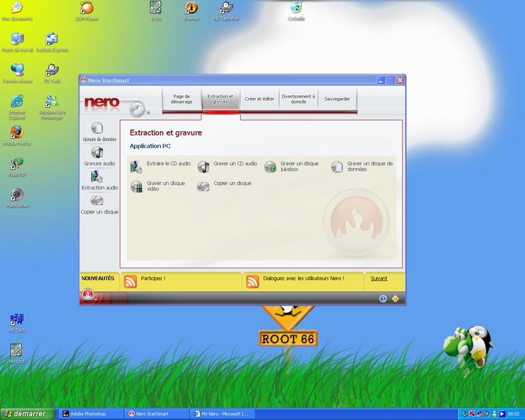Image resolution: width=525 pixels, height=420 pixels.
Task: Click the Suivant news link
Action: (379, 278)
